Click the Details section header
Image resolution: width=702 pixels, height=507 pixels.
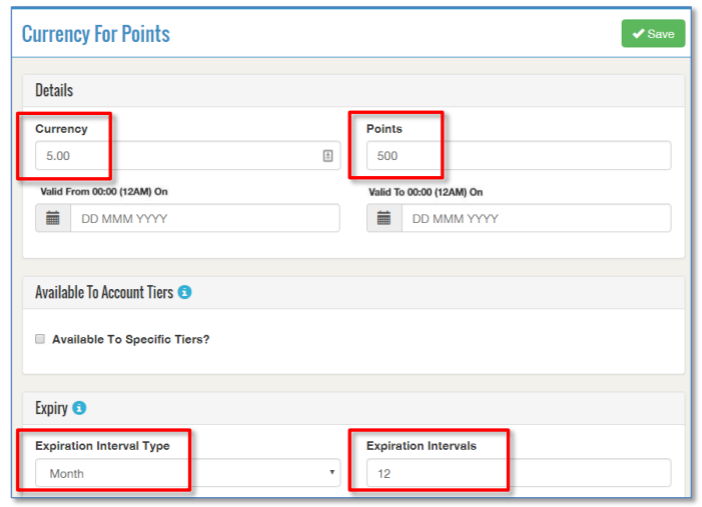pos(54,90)
